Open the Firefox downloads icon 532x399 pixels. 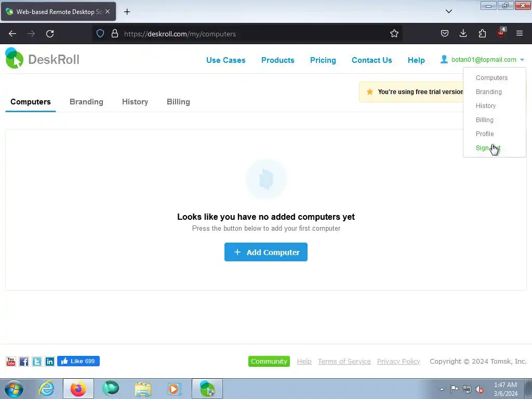463,34
